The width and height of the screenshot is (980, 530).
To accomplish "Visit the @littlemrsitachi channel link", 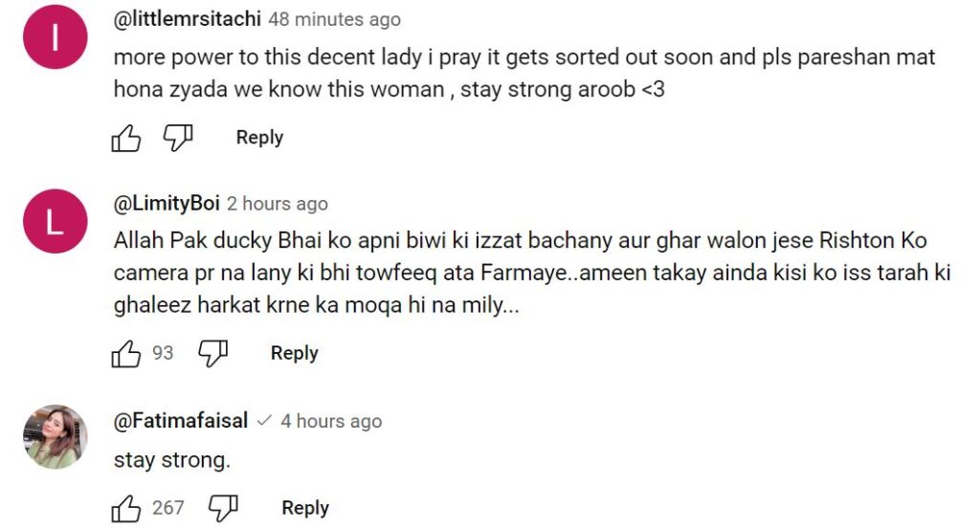I will (187, 19).
